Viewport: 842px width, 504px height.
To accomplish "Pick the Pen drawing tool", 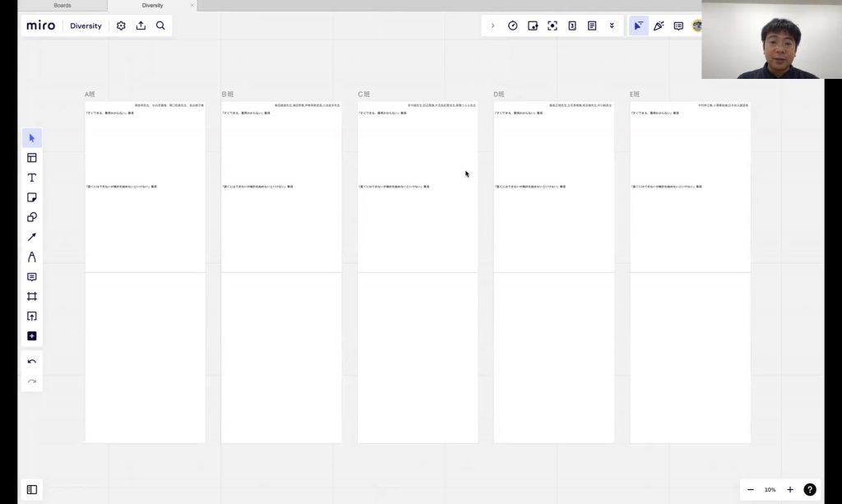I will [32, 257].
